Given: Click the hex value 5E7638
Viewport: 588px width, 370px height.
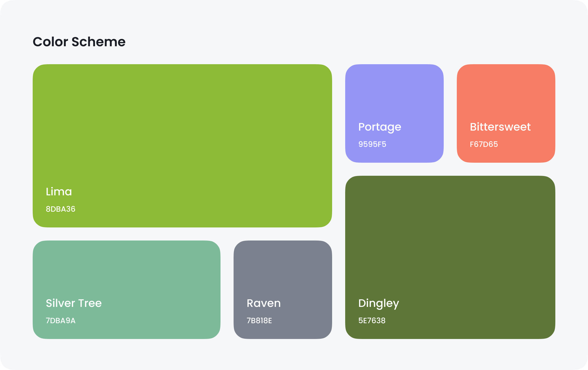Looking at the screenshot, I should [x=372, y=320].
